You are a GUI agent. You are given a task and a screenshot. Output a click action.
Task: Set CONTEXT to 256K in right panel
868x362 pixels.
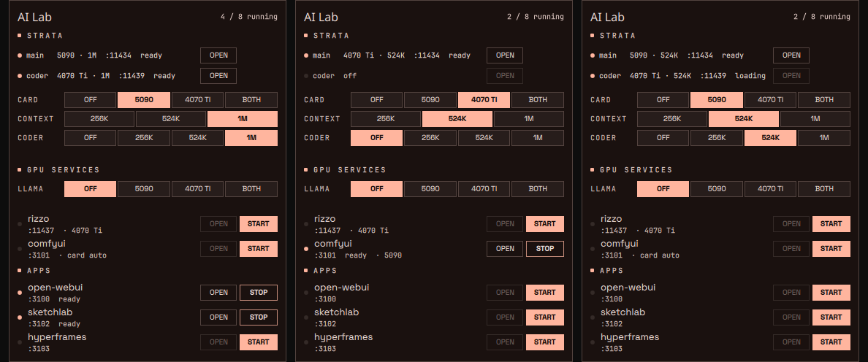(672, 119)
